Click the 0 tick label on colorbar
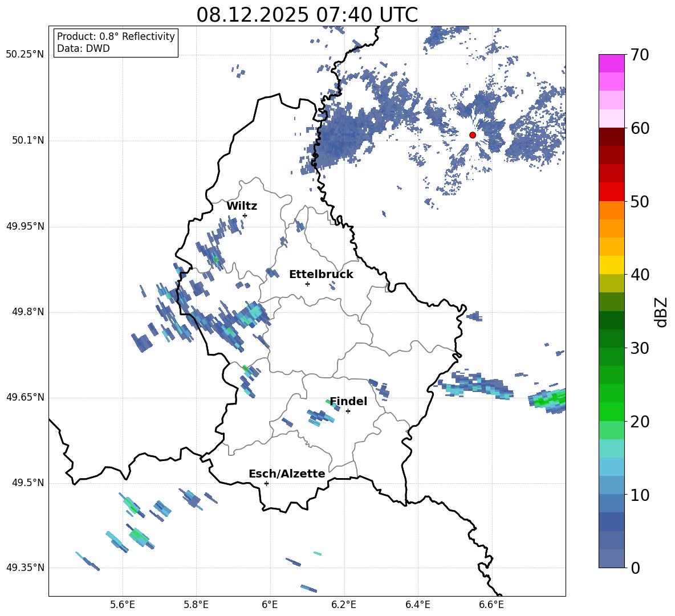675x616 pixels. (635, 568)
